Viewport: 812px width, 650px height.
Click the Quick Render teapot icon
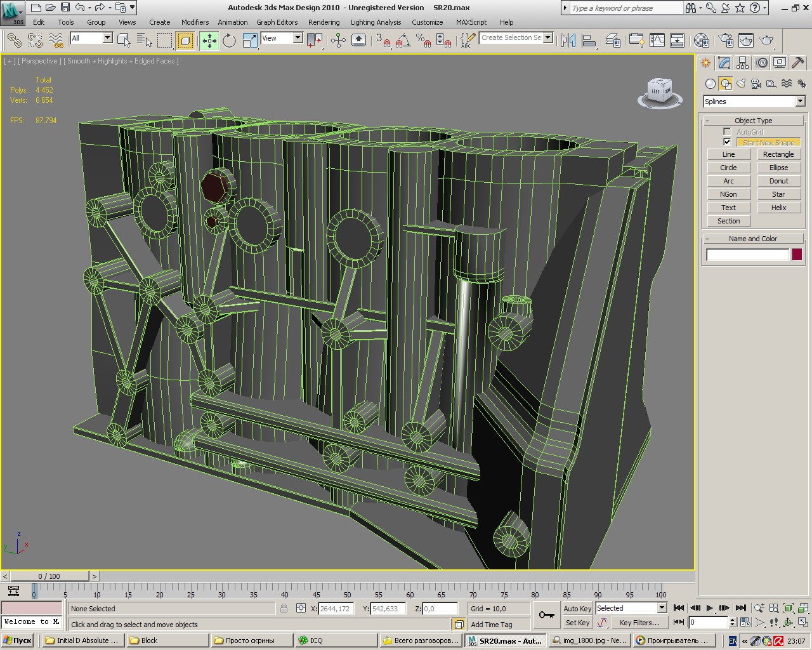[x=767, y=41]
